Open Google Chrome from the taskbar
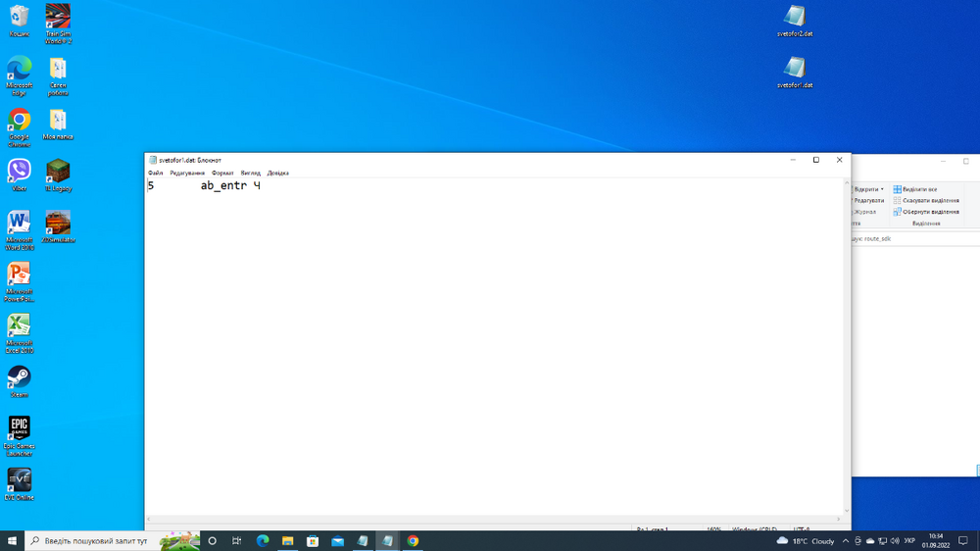Viewport: 980px width, 551px height. click(414, 541)
